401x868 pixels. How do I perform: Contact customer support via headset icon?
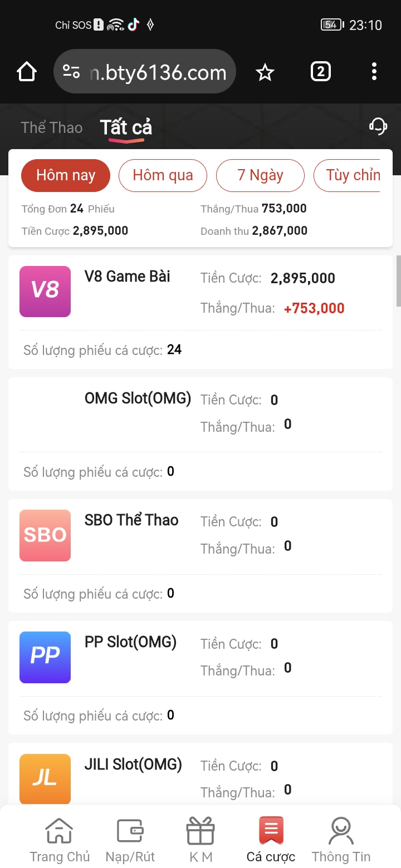point(378,126)
